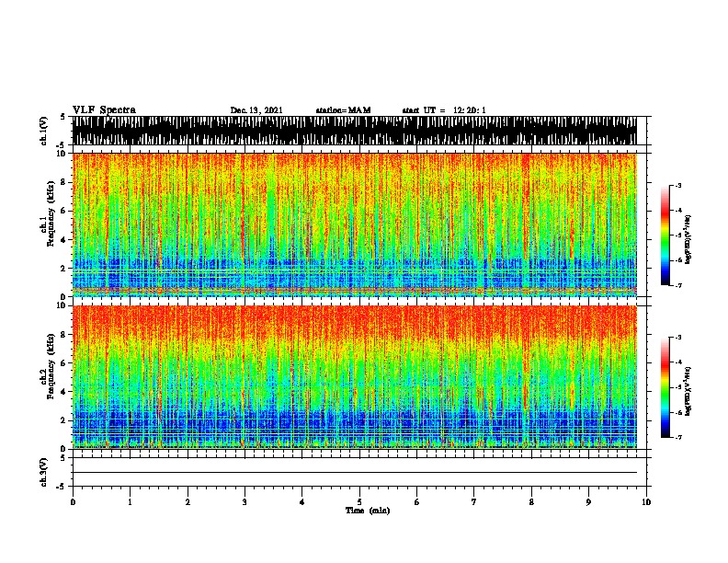This screenshot has width=728, height=563.
Task: Click time axis tick label "7"
Action: pyautogui.click(x=474, y=502)
